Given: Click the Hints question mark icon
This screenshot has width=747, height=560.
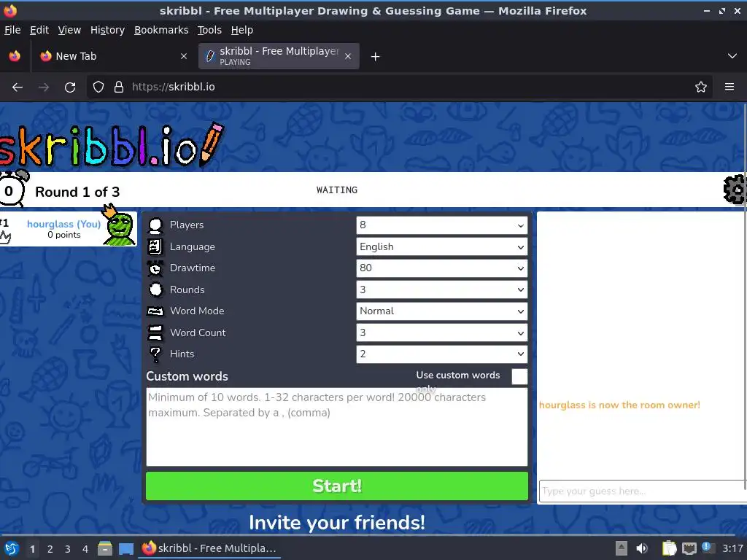Looking at the screenshot, I should 155,354.
